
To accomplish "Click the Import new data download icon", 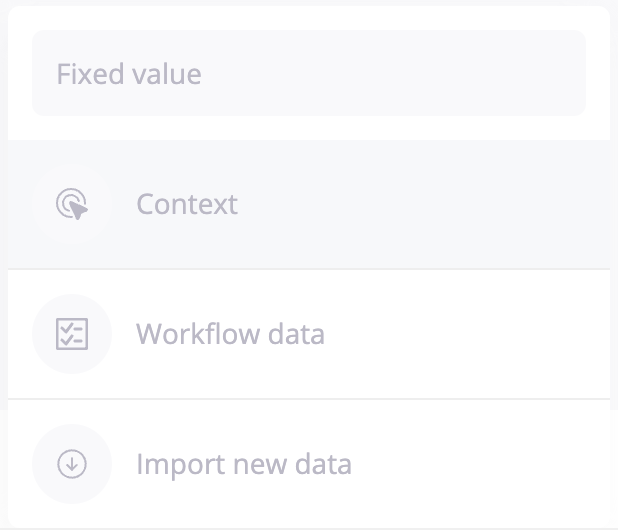I will [x=72, y=464].
